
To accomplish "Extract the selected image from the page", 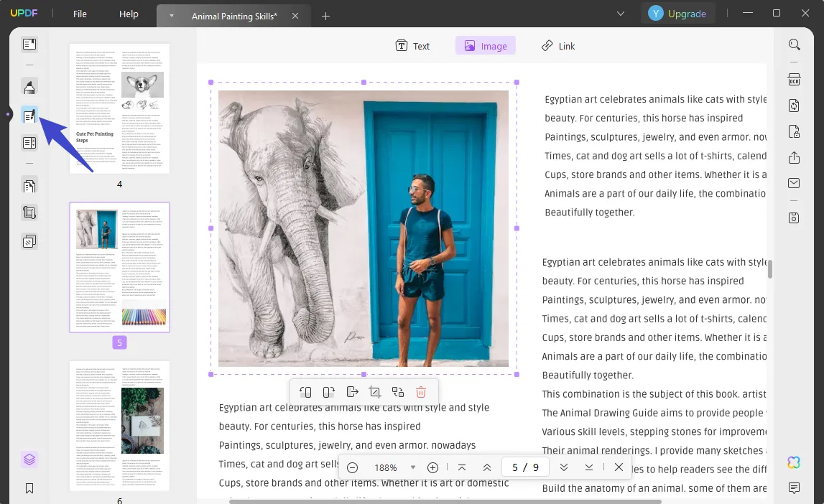I will coord(352,391).
